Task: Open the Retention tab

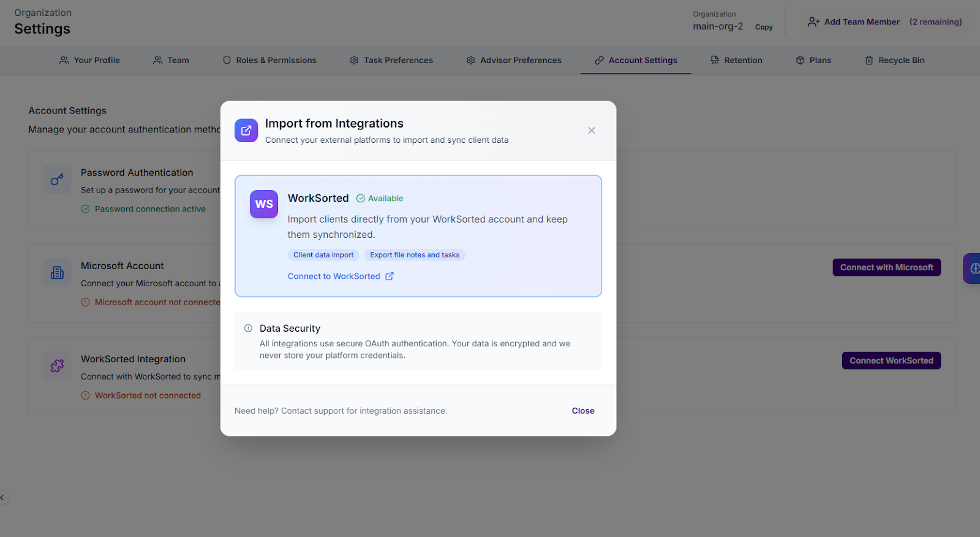Action: pos(736,61)
